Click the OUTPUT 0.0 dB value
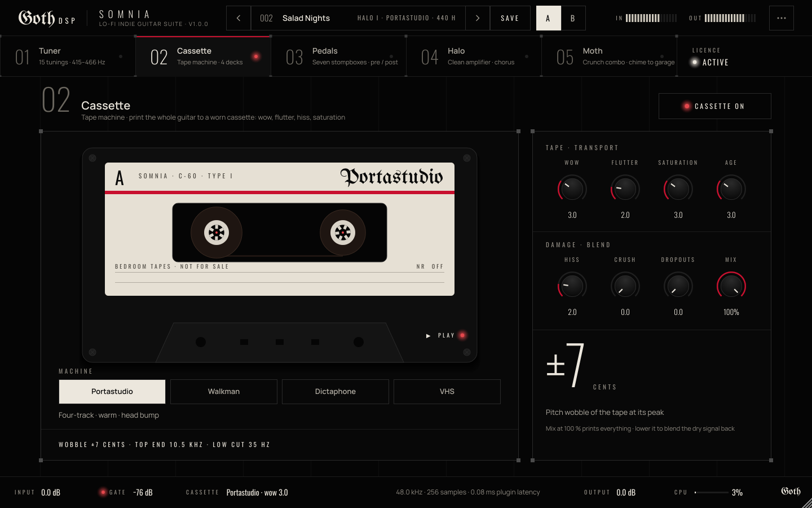 (626, 492)
